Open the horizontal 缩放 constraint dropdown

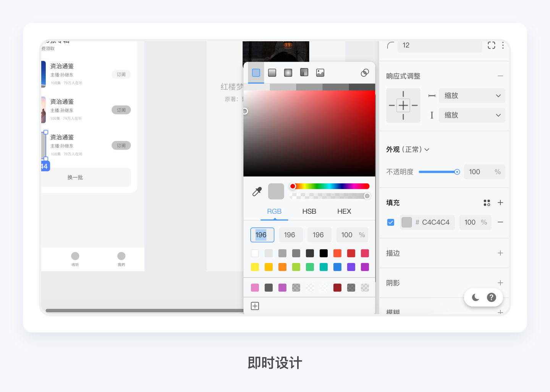tap(472, 96)
